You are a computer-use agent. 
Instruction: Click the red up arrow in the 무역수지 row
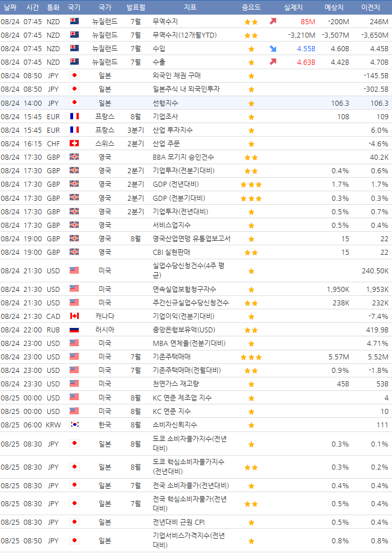pos(273,21)
